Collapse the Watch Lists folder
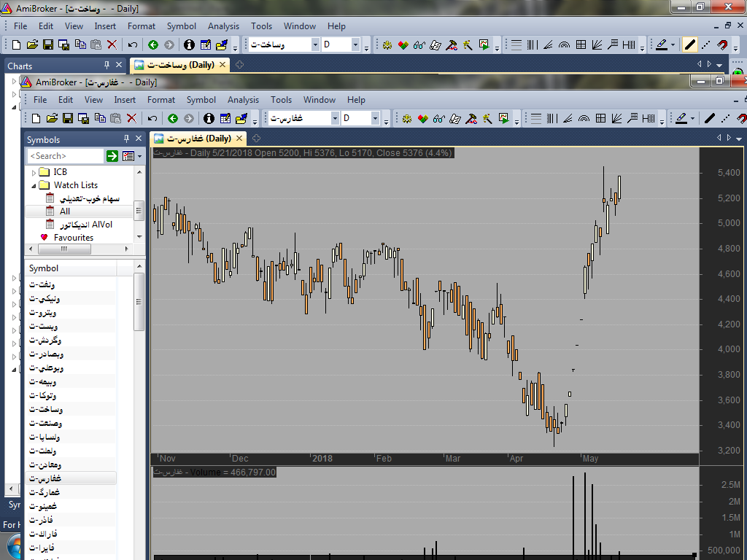This screenshot has width=747, height=560. pos(34,185)
